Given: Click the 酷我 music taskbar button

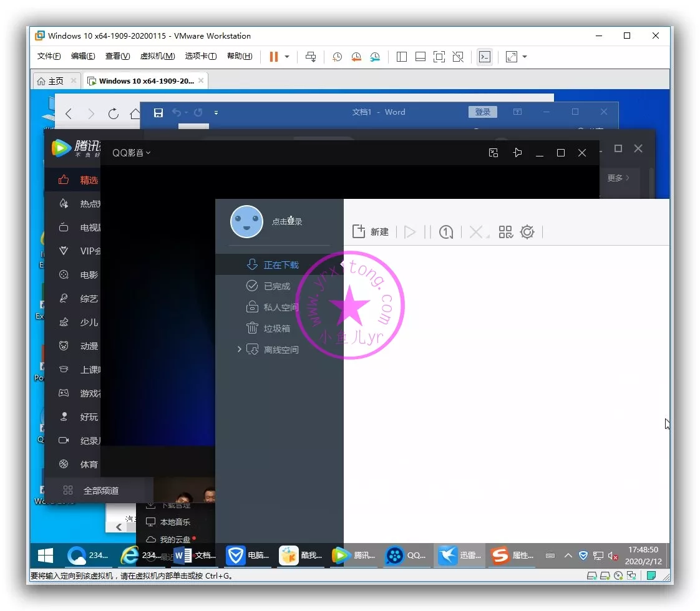Looking at the screenshot, I should coord(301,555).
